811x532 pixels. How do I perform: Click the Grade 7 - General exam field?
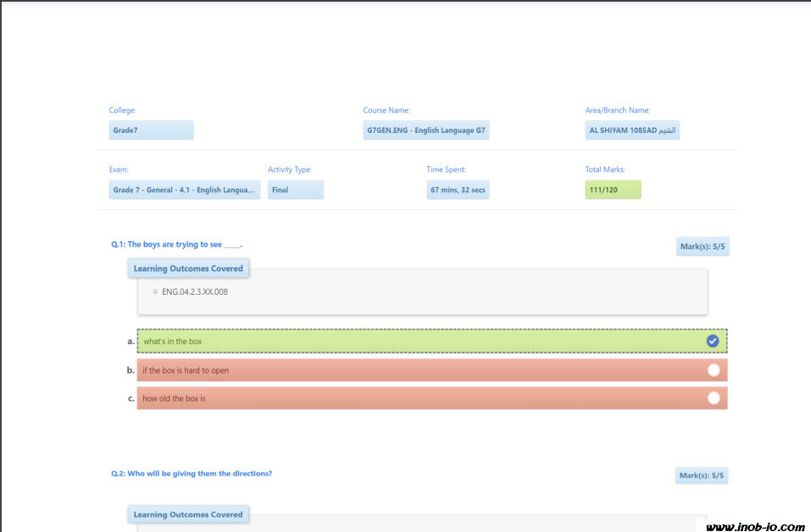click(184, 190)
